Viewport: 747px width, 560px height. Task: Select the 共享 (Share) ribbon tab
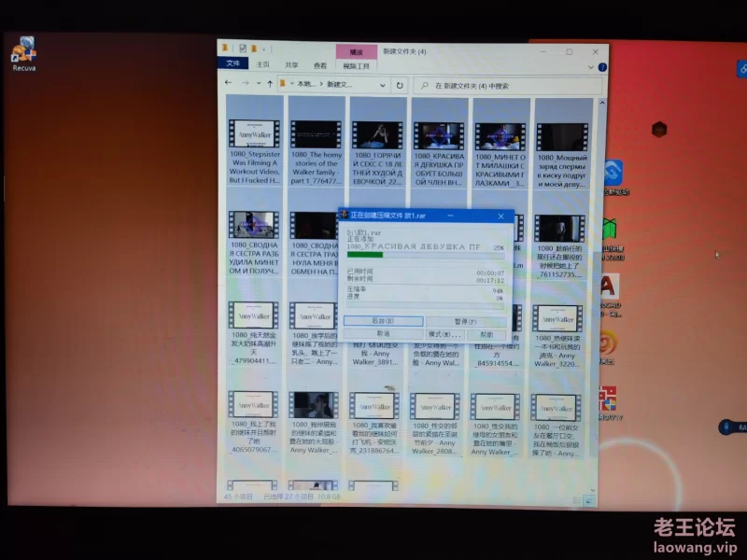click(x=292, y=65)
